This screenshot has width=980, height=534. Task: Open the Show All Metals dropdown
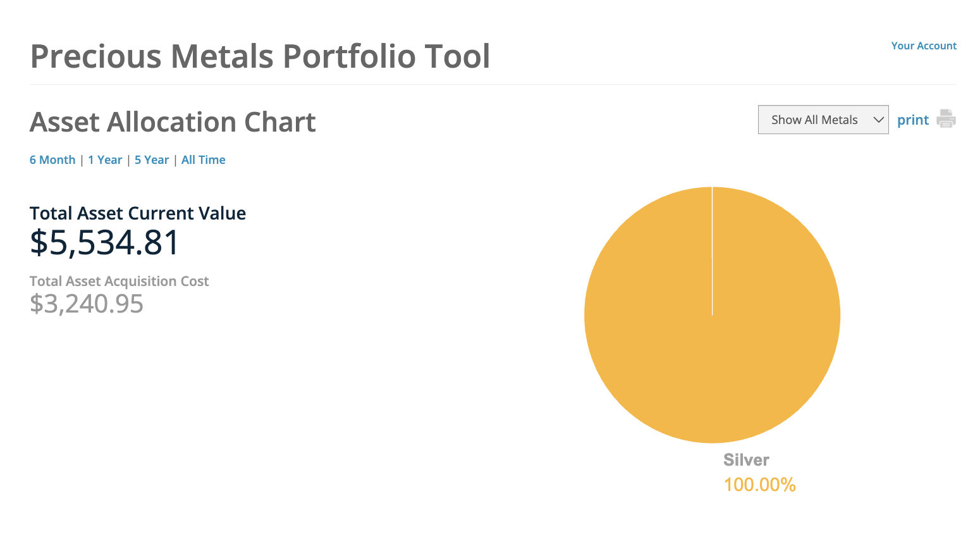tap(814, 120)
